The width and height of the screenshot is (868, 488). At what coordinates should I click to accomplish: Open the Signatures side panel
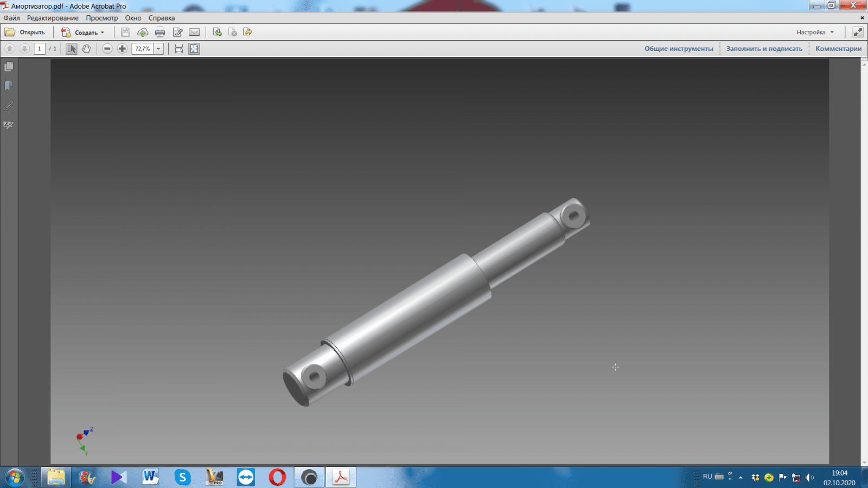[9, 125]
